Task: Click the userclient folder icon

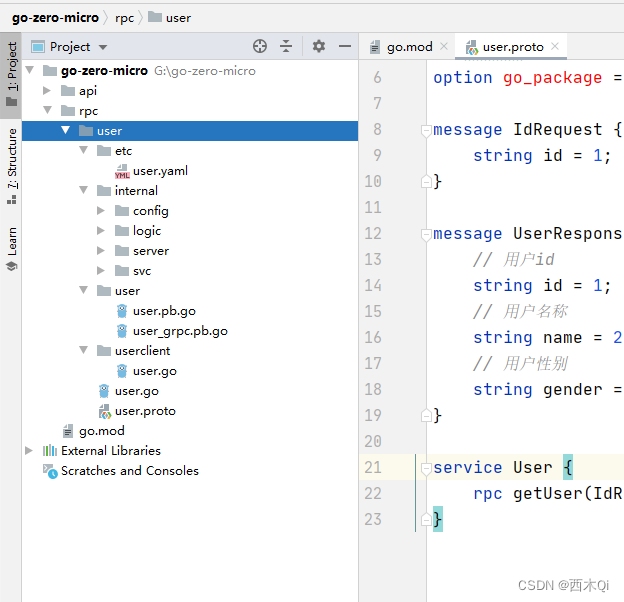Action: (104, 351)
